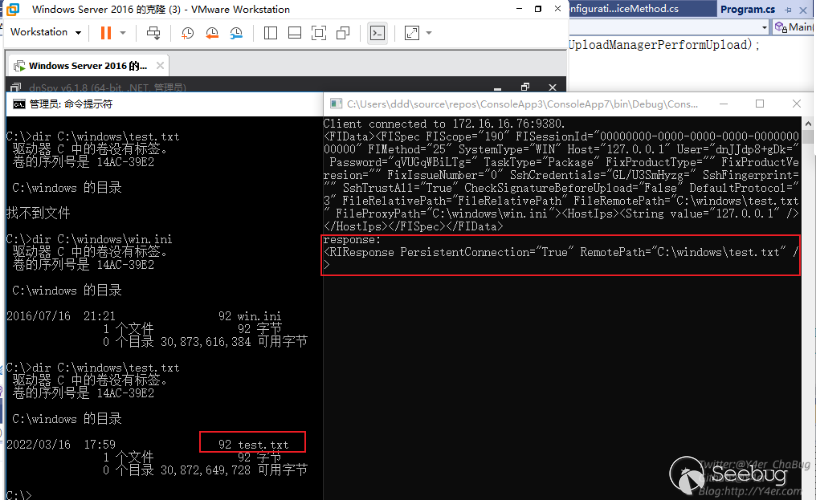Screen dimensions: 816x503
Task: Expand the editor type dropdown arrow
Action: coord(764,27)
